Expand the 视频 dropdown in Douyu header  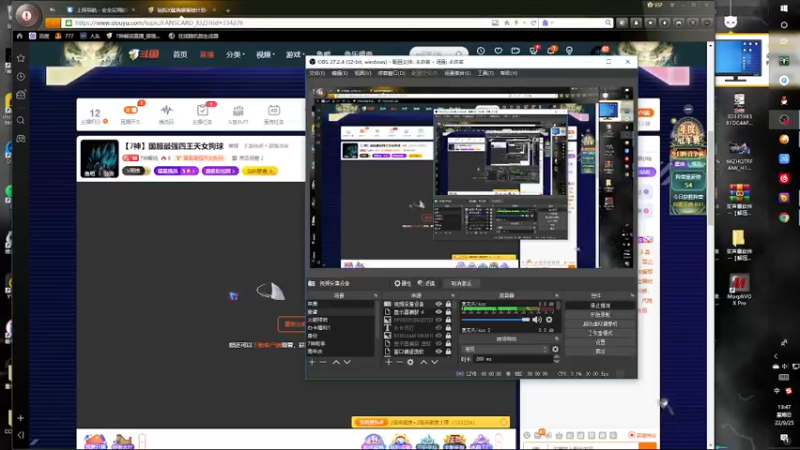(x=265, y=54)
